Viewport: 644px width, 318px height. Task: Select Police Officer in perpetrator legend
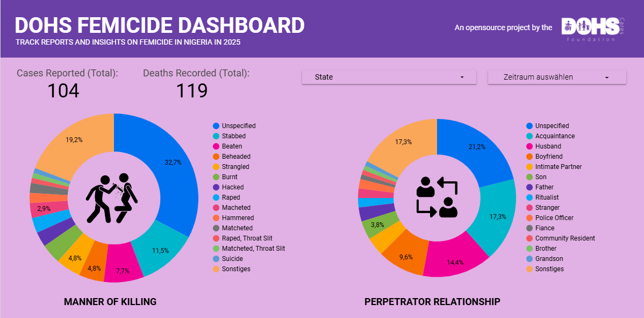(x=554, y=218)
